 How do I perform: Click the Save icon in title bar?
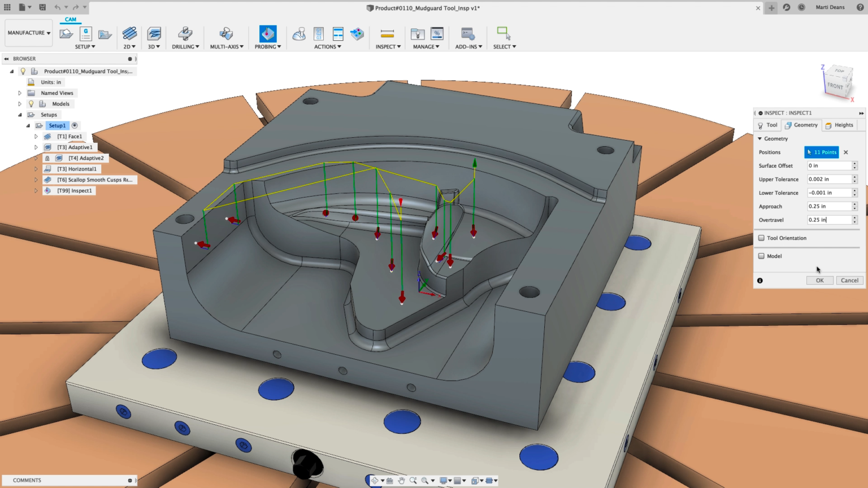(x=42, y=7)
